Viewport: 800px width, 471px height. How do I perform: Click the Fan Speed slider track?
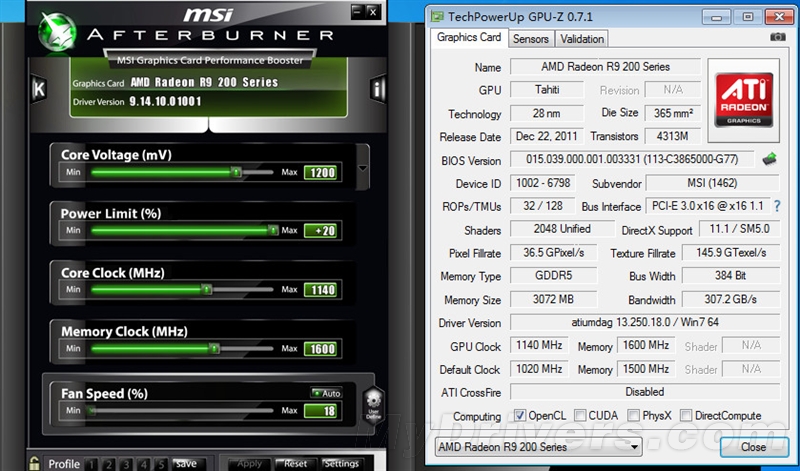coord(182,410)
